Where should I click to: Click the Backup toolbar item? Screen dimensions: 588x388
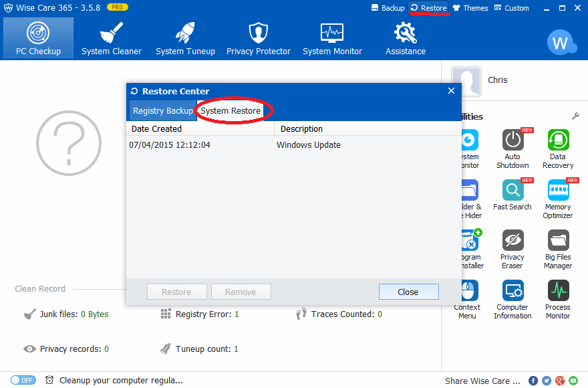(388, 8)
